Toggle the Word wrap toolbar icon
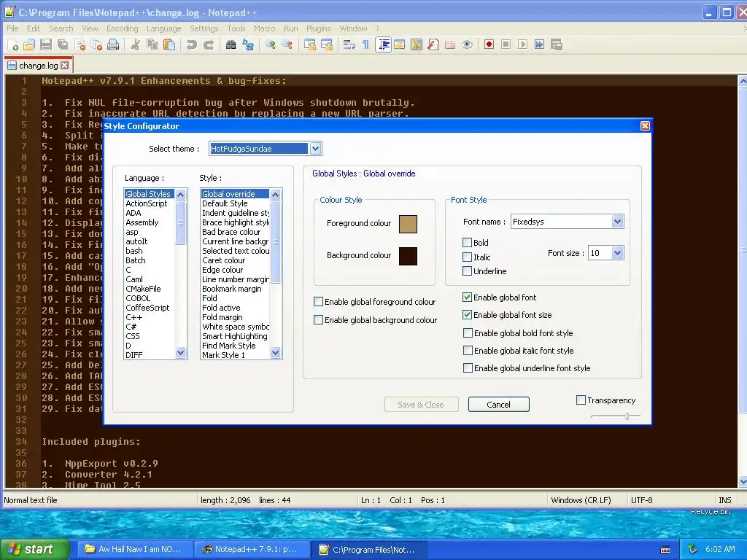The height and width of the screenshot is (560, 747). [349, 44]
